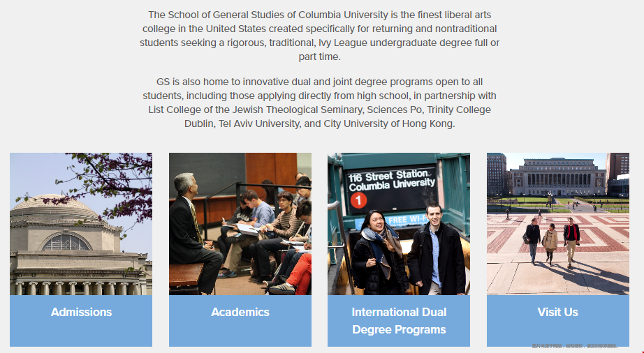The width and height of the screenshot is (644, 353).
Task: Open the Academics card label
Action: coord(240,313)
